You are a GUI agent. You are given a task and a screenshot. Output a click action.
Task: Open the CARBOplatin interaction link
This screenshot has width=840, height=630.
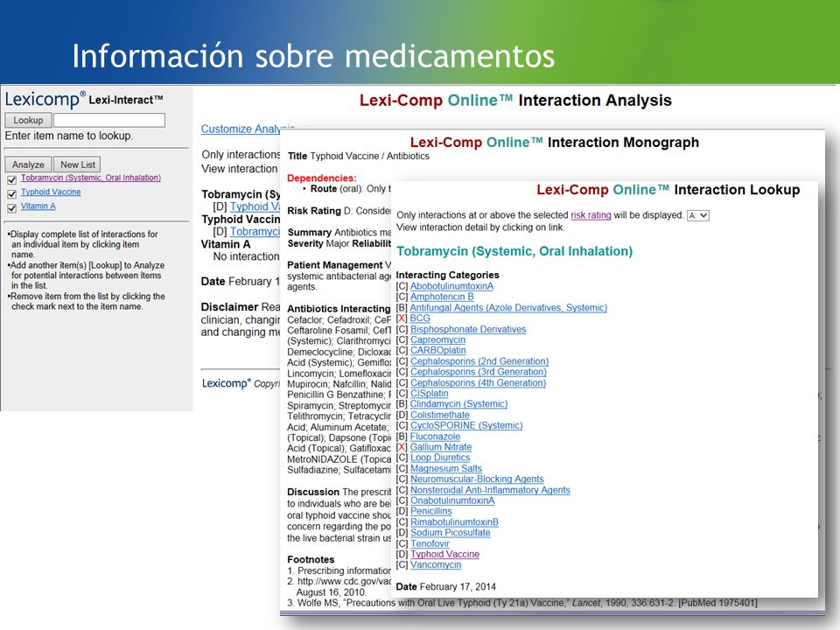(x=438, y=350)
